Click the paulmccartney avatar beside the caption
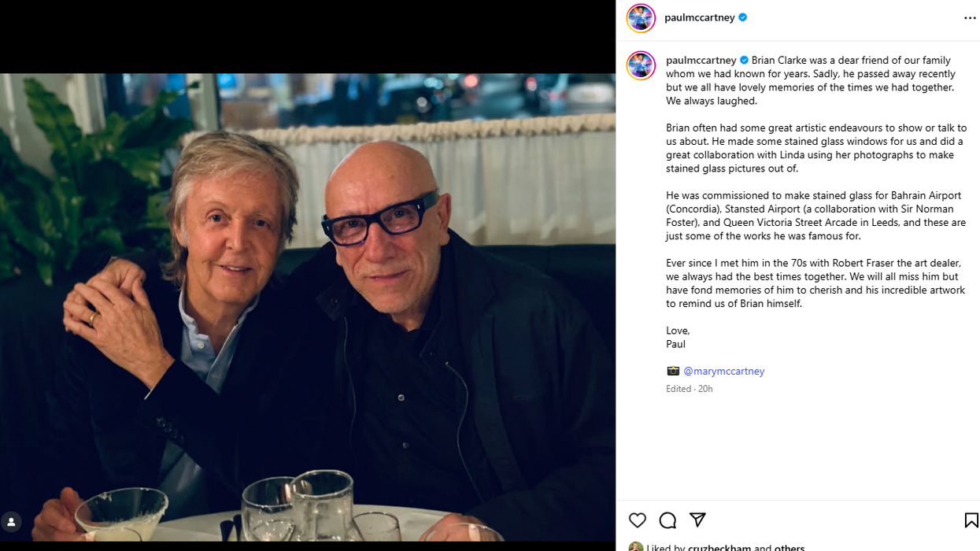 [x=641, y=65]
